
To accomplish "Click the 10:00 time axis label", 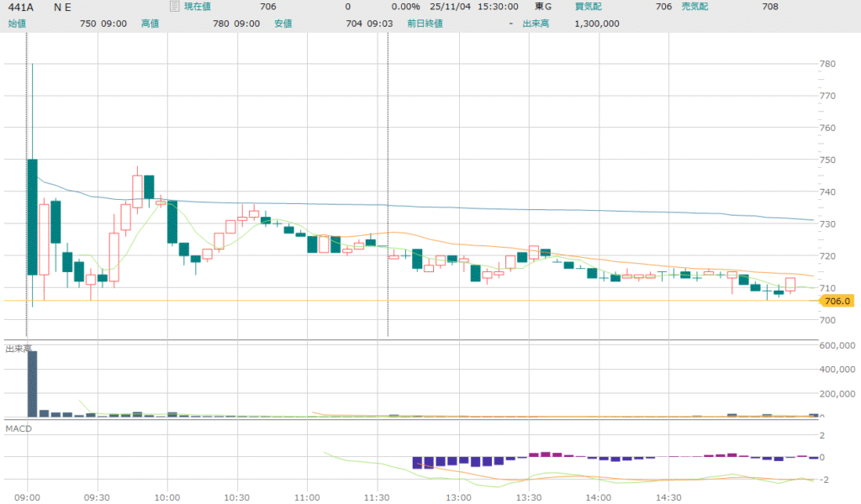I will tap(167, 496).
